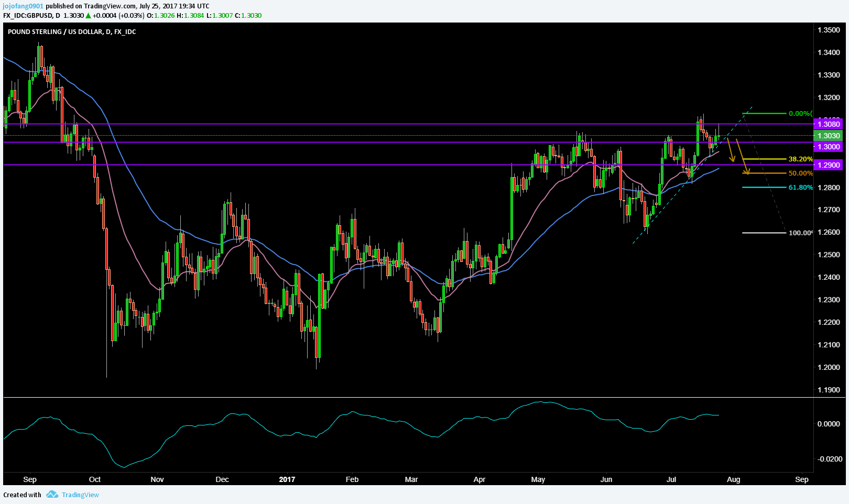Open the TradingView footer link
This screenshot has width=849, height=504.
(x=80, y=495)
